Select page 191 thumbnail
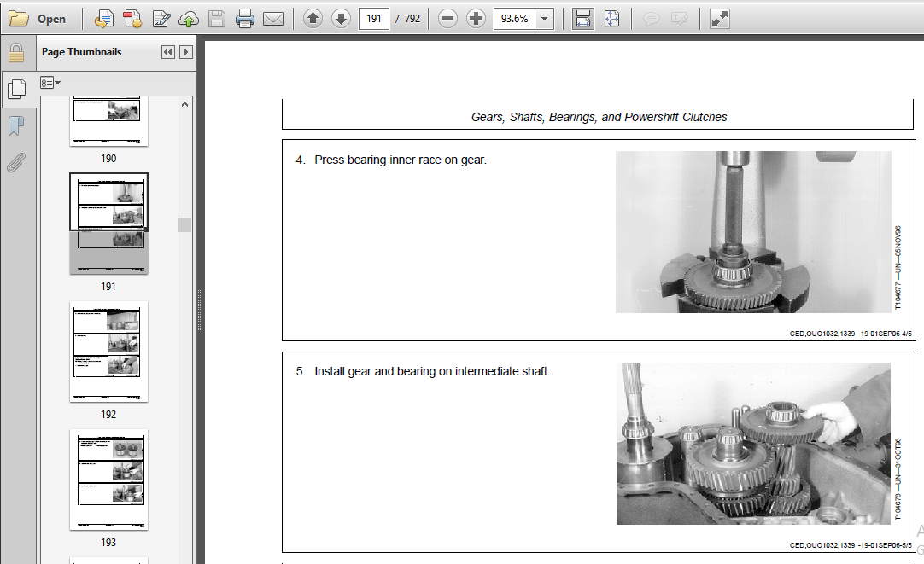This screenshot has width=924, height=564. (108, 224)
